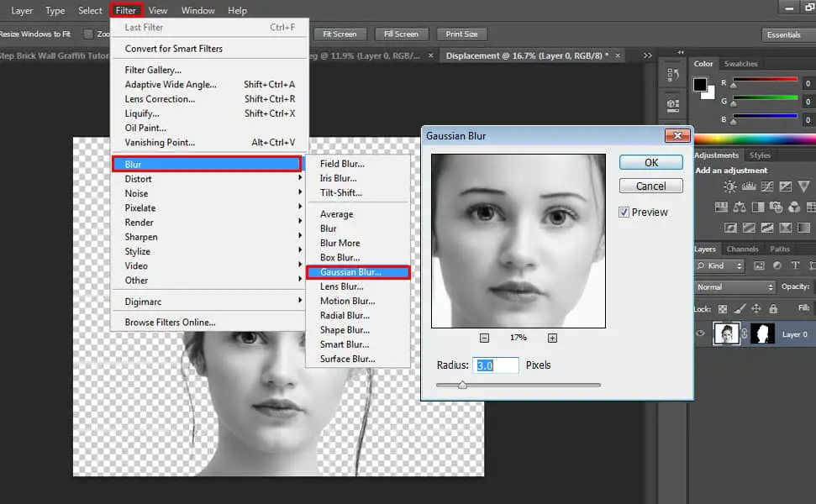816x504 pixels.
Task: Switch to the Swatches tab
Action: click(740, 64)
